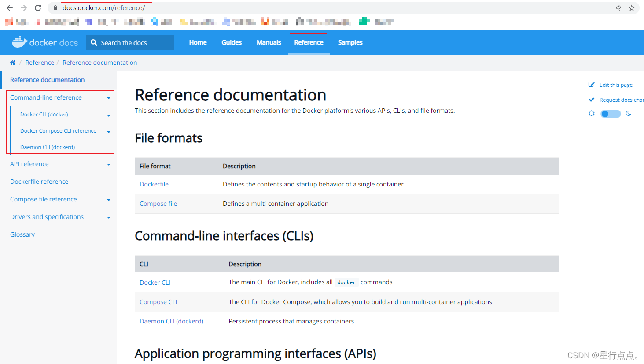Bookmark this page with the star icon

[x=632, y=8]
